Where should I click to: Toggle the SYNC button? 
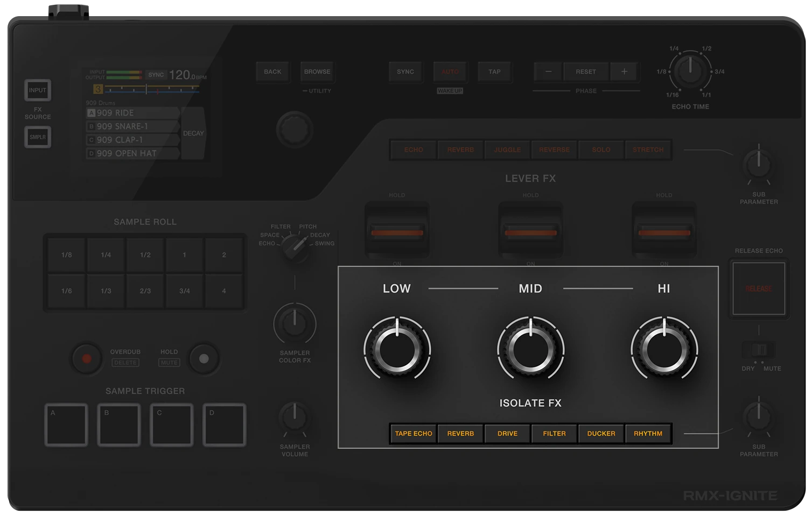coord(405,72)
